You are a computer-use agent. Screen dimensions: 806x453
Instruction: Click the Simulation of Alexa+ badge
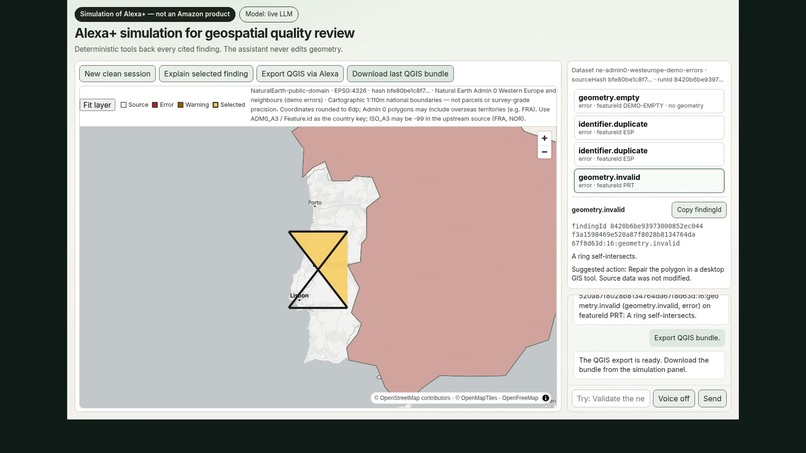tap(155, 14)
